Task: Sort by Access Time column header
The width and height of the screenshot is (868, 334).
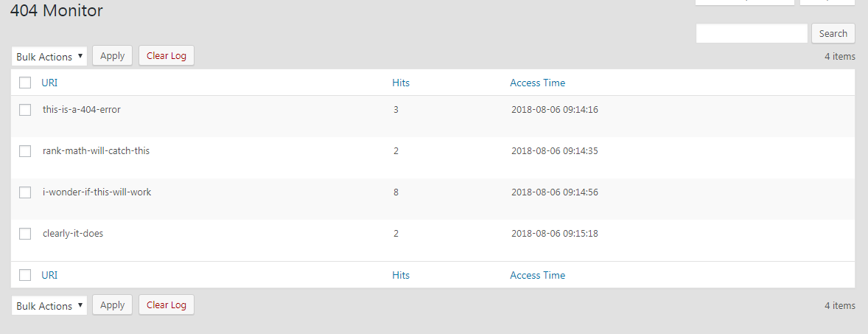Action: click(537, 83)
